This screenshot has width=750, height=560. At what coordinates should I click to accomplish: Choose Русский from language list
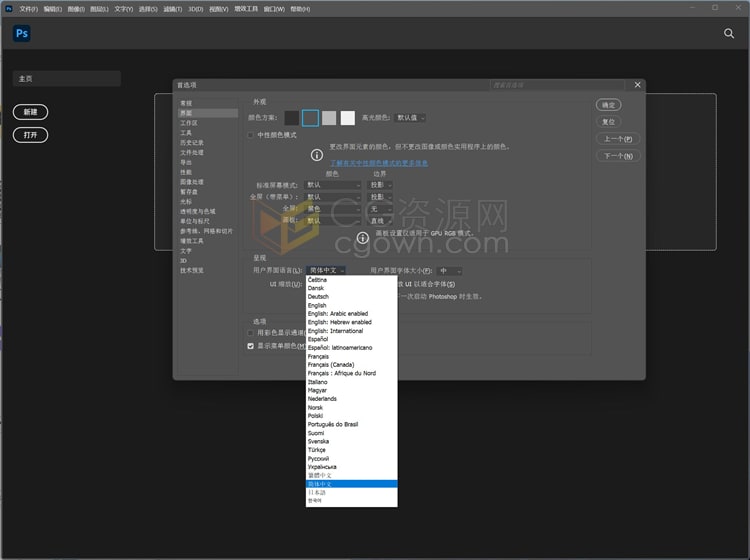(x=352, y=459)
